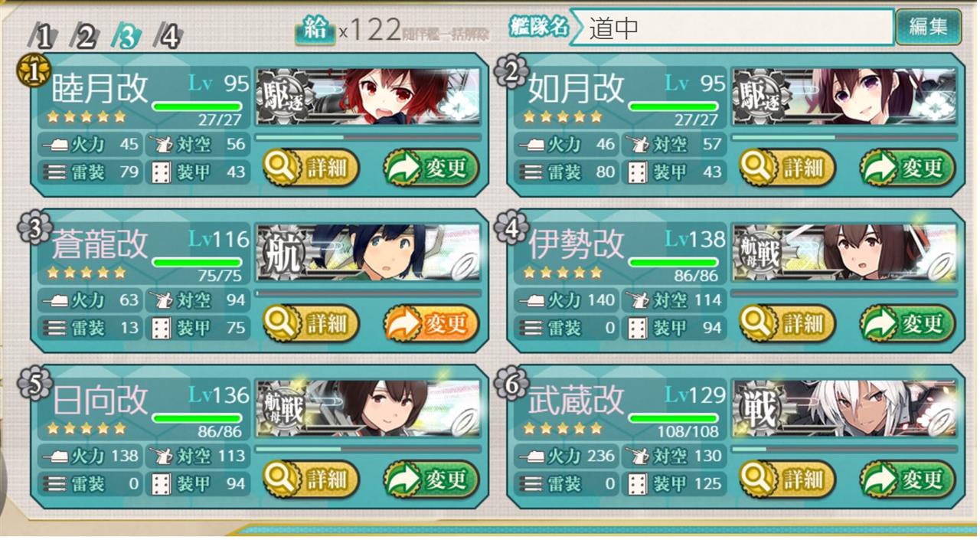The image size is (980, 540).
Task: Open fleet tab 4
Action: (166, 36)
